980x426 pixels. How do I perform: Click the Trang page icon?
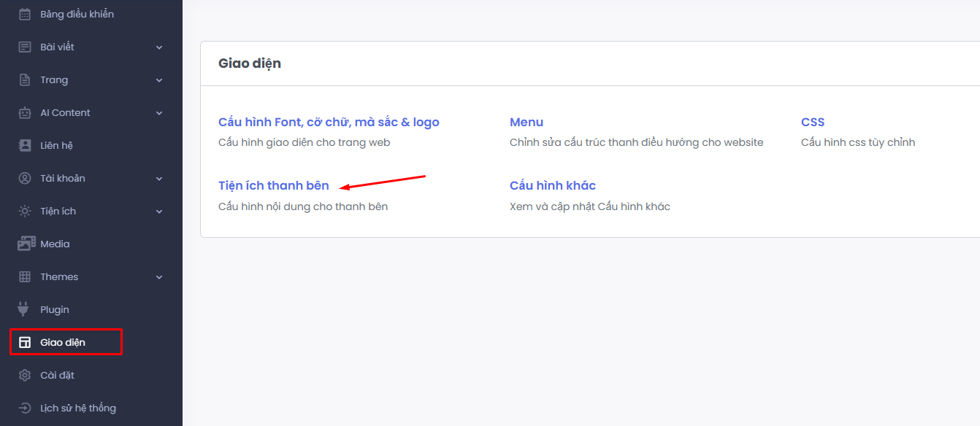(x=25, y=80)
